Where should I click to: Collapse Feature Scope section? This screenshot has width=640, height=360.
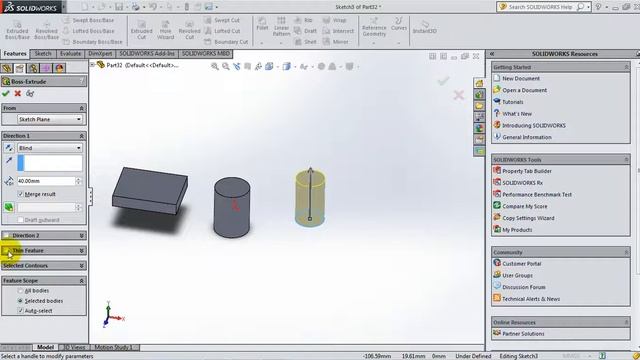click(x=81, y=281)
